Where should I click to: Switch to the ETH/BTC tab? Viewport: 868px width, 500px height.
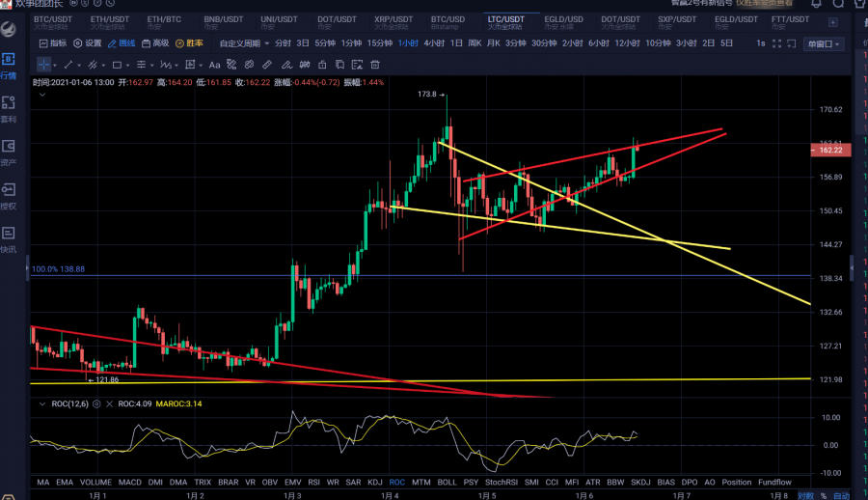[x=164, y=22]
